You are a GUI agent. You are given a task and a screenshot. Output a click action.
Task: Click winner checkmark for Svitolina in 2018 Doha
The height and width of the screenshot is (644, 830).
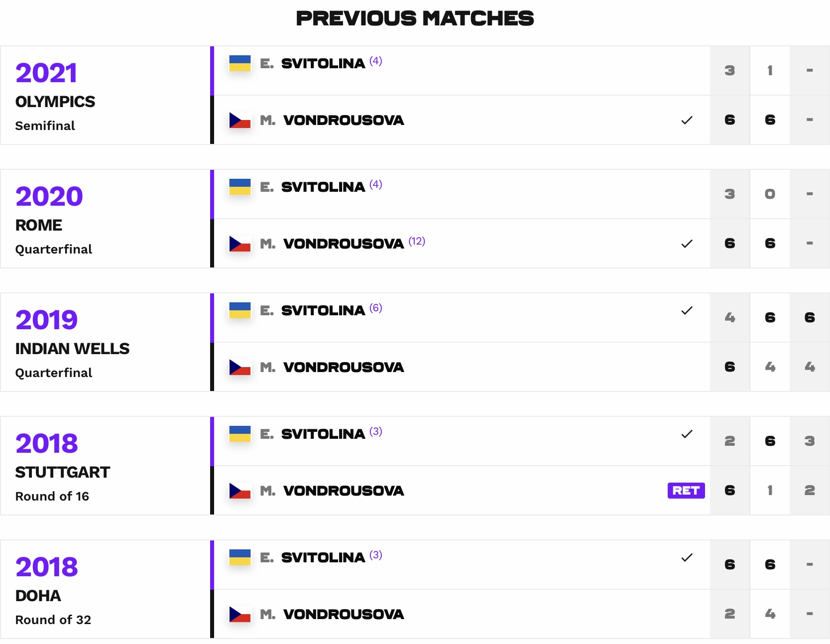pyautogui.click(x=687, y=557)
